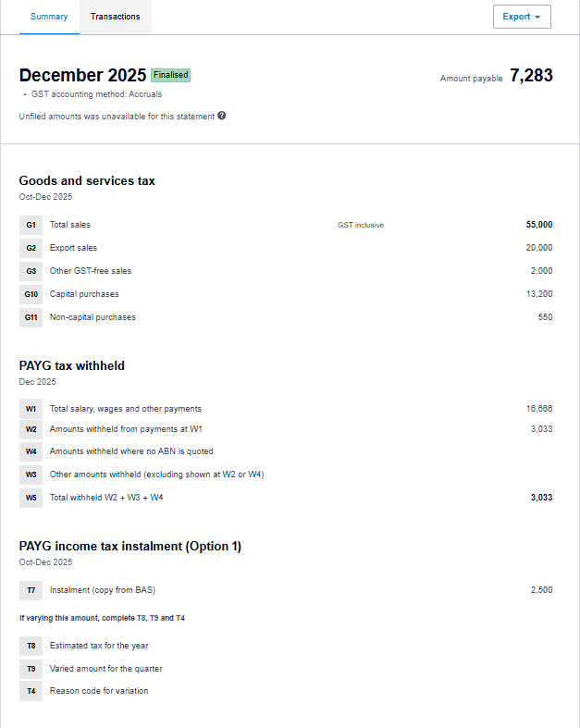Screen dimensions: 580x728
Task: Open the Export dropdown
Action: [522, 17]
